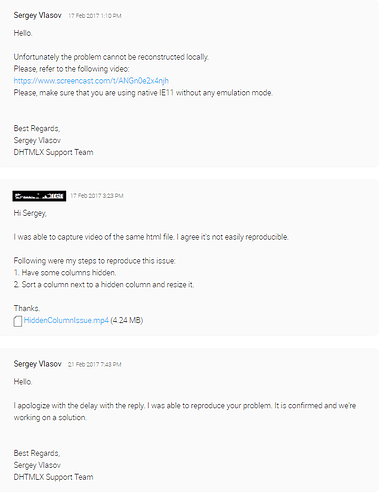Click step 2 'Sort a column next to'
The width and height of the screenshot is (382, 500).
pos(104,285)
